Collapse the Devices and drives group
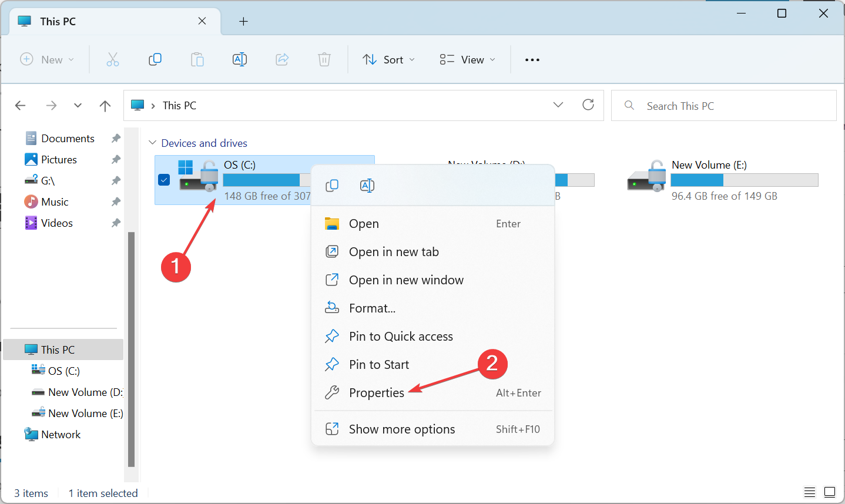The image size is (845, 504). coord(153,143)
